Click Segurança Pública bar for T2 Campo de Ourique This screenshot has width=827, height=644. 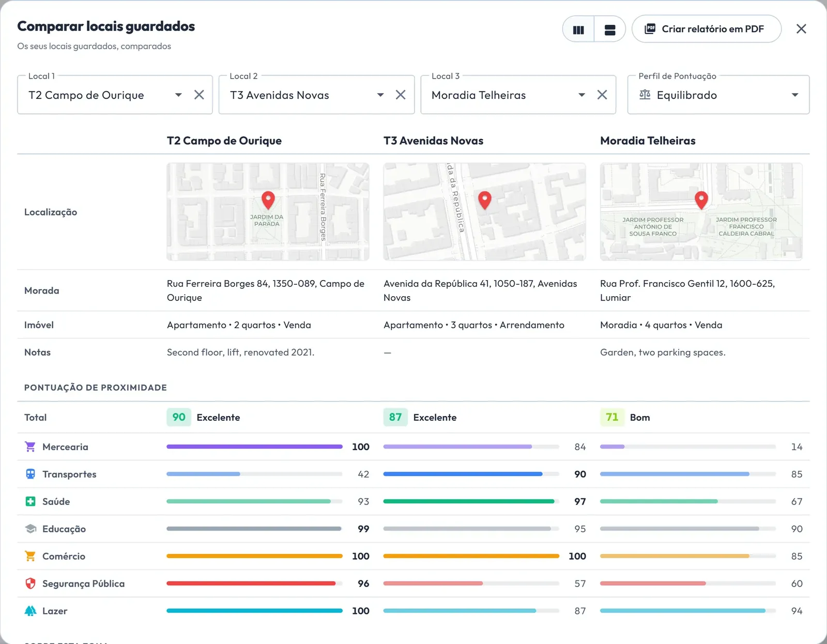[254, 584]
